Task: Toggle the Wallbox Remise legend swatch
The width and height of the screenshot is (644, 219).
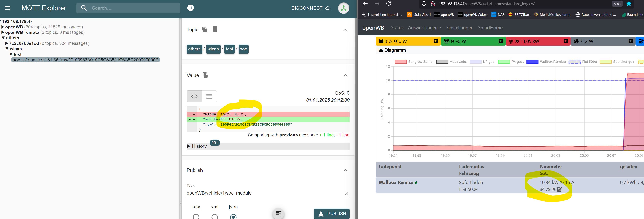Action: [x=532, y=62]
